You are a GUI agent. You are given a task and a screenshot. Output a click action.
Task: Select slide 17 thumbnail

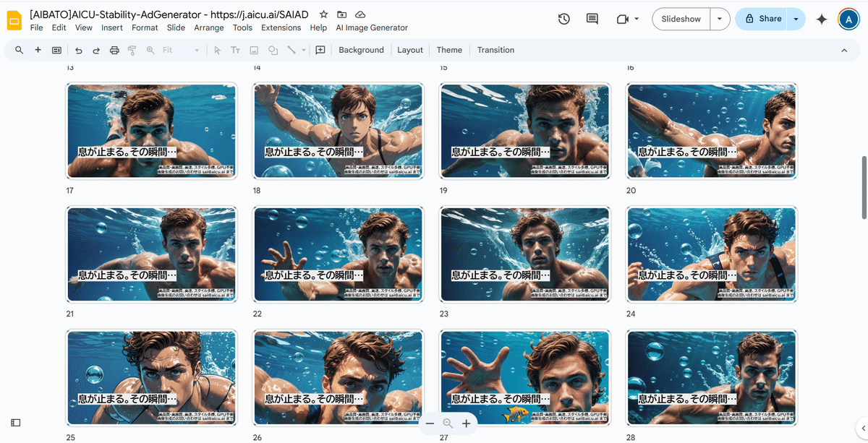[x=151, y=131]
